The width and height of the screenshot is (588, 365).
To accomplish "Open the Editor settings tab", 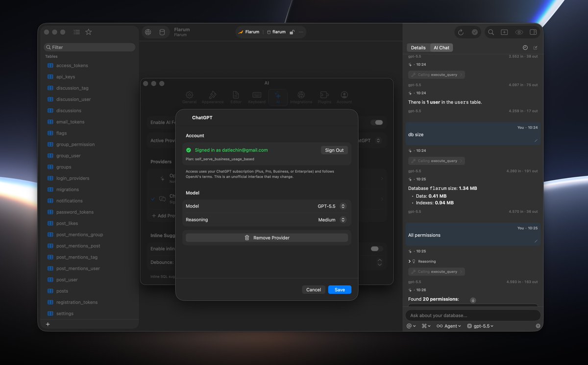I will pyautogui.click(x=236, y=97).
